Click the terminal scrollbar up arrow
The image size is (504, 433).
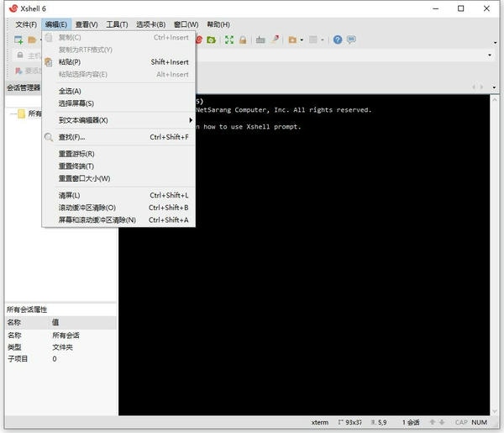495,100
